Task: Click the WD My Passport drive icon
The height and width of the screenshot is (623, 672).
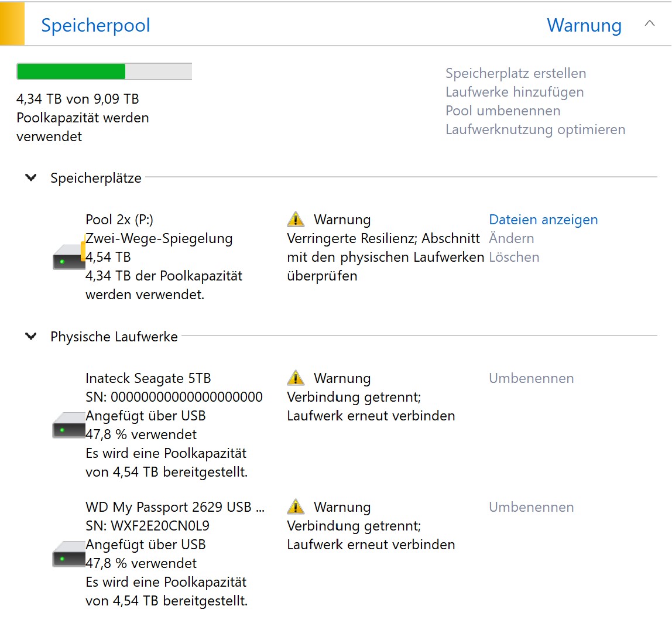Action: [69, 554]
